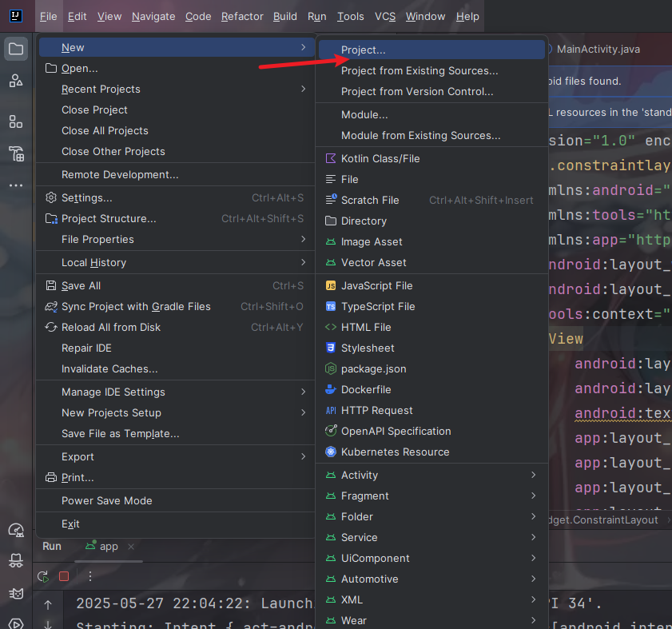Image resolution: width=672 pixels, height=629 pixels.
Task: Click the IntelliJ IDEA logo icon
Action: 16,16
